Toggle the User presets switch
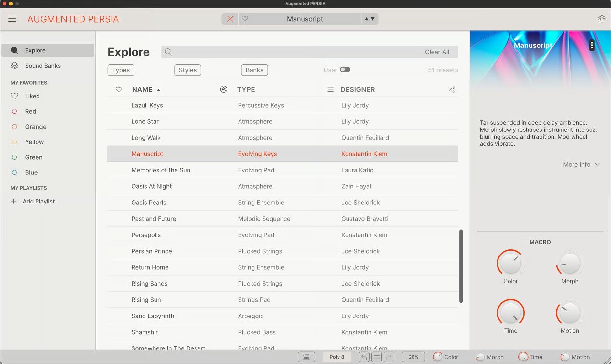 (345, 70)
